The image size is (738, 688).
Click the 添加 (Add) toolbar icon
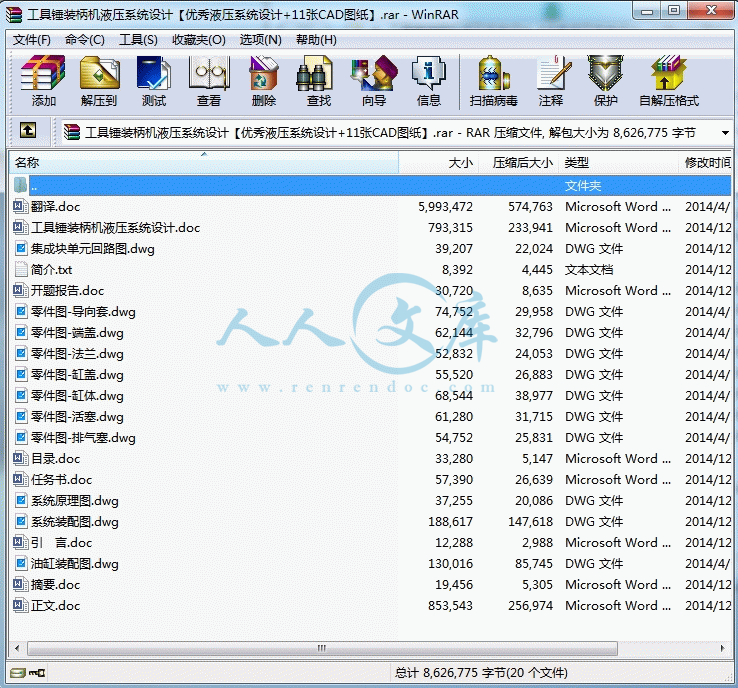point(43,73)
